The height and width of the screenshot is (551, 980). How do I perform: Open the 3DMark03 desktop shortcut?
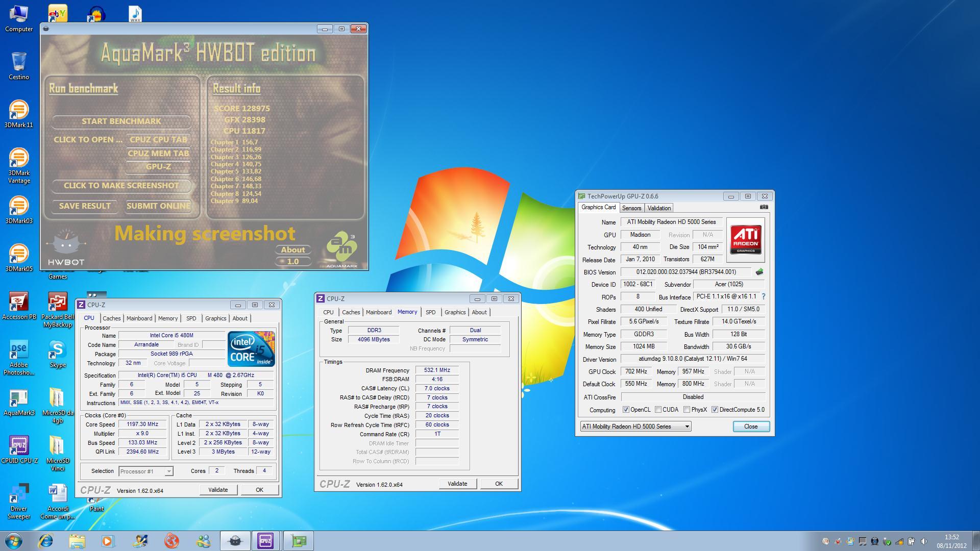point(19,210)
